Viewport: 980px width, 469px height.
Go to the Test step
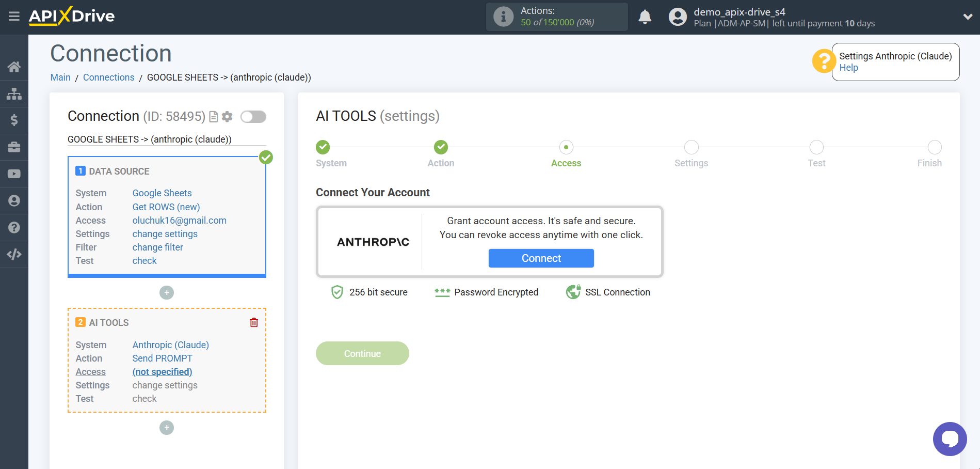click(817, 147)
